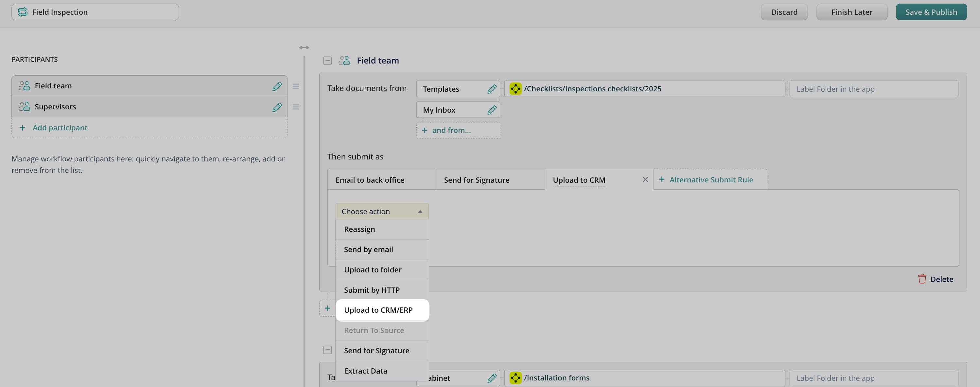
Task: Choose Send by email from list
Action: (368, 249)
